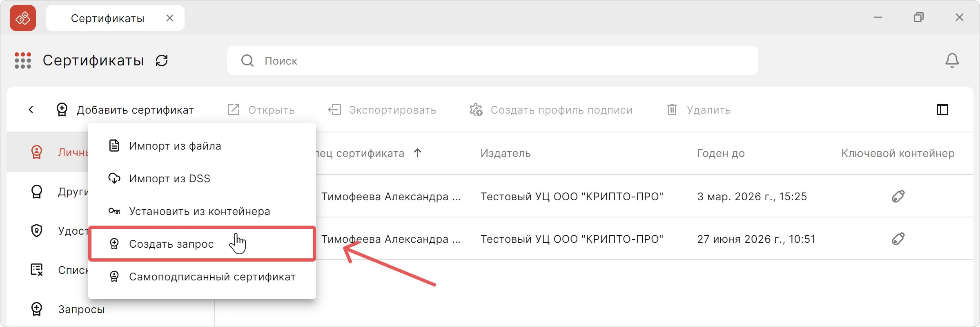Sort by the Издатель column

click(x=506, y=153)
